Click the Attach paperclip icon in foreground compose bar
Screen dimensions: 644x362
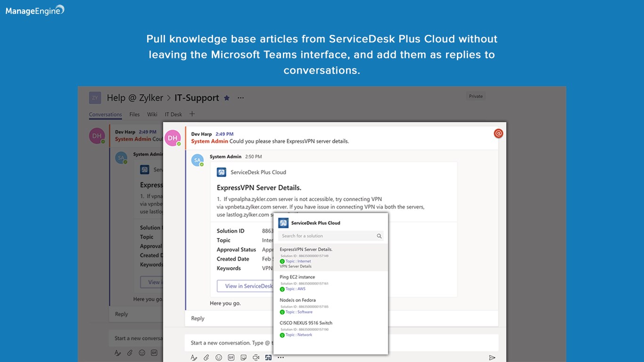click(206, 358)
